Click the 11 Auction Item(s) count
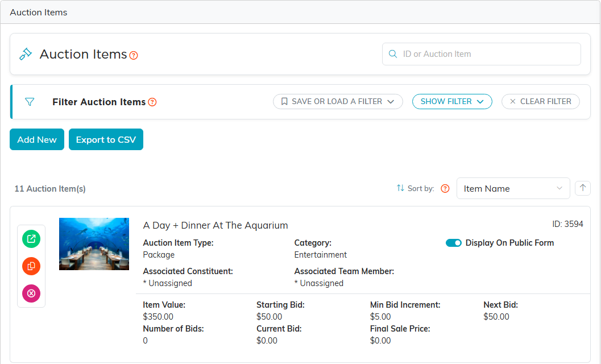 click(50, 189)
